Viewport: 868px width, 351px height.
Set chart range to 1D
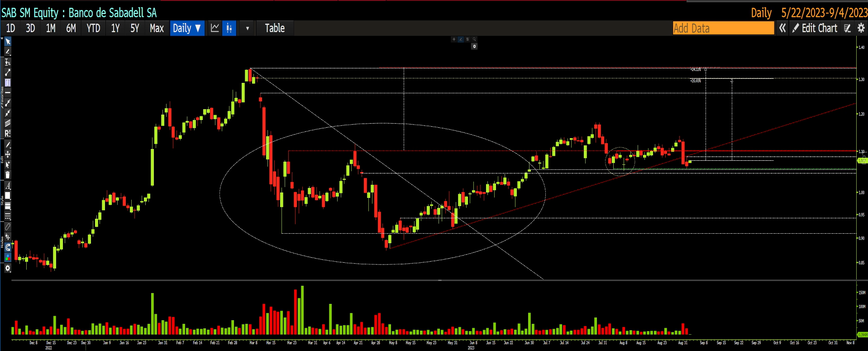10,28
